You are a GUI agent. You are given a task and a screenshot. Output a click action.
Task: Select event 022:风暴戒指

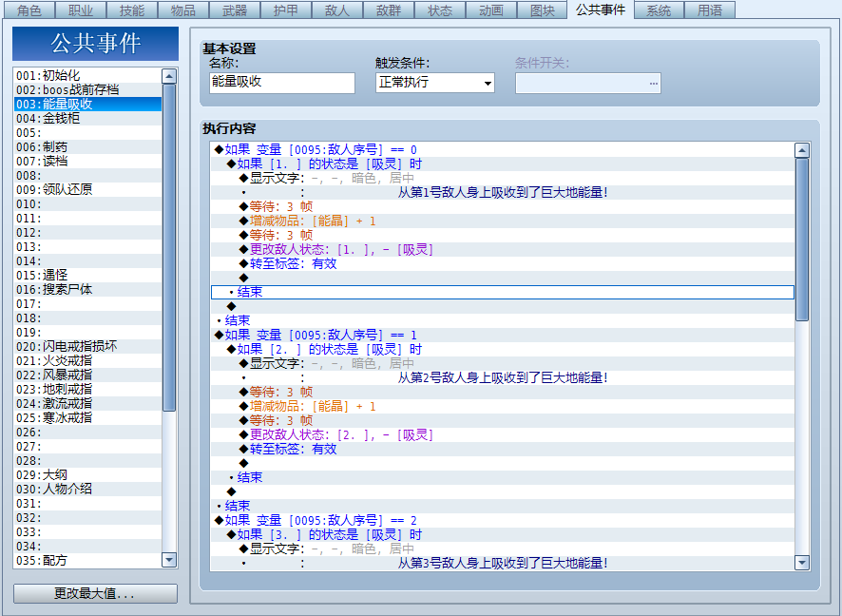[88, 375]
